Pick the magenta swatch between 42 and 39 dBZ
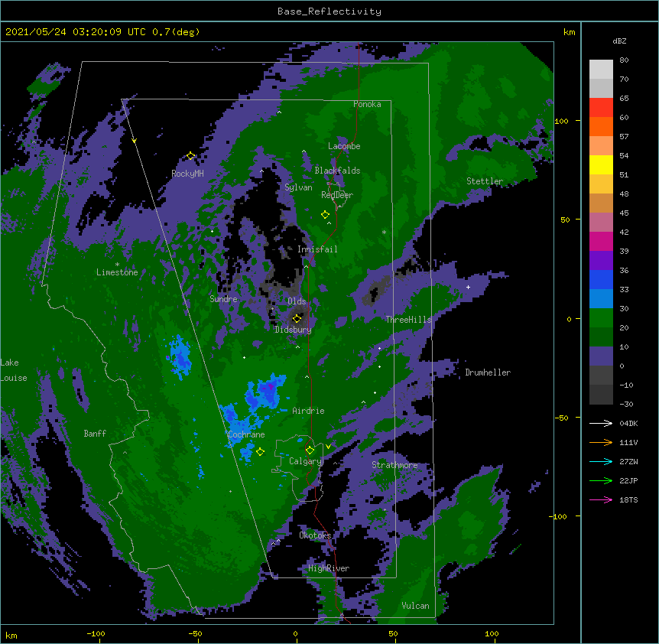The image size is (659, 644). point(601,241)
